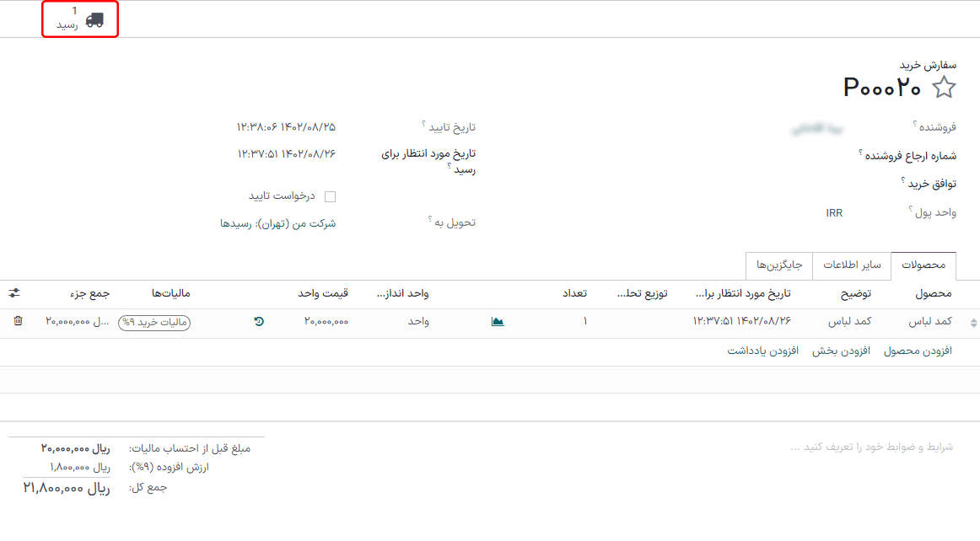
Task: Click the توزیع تحلـ... column header
Action: coord(642,293)
